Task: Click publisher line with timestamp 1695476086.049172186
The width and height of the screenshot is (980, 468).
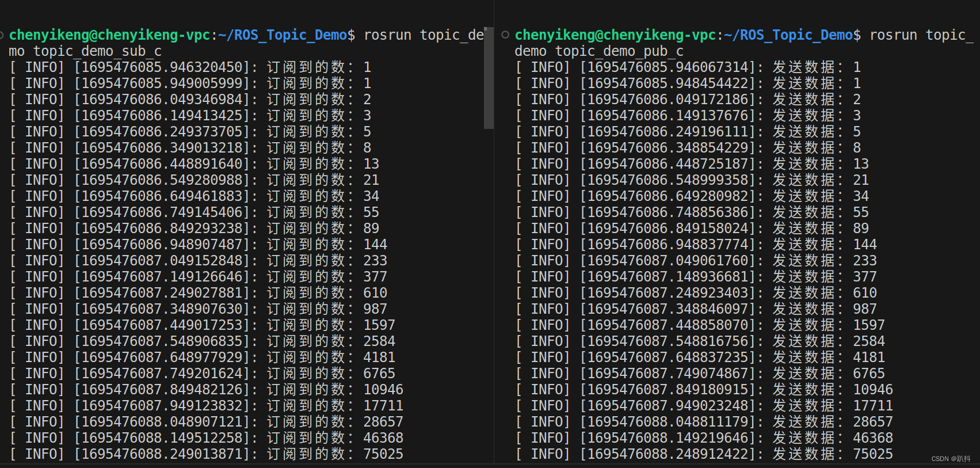Action: pos(688,100)
